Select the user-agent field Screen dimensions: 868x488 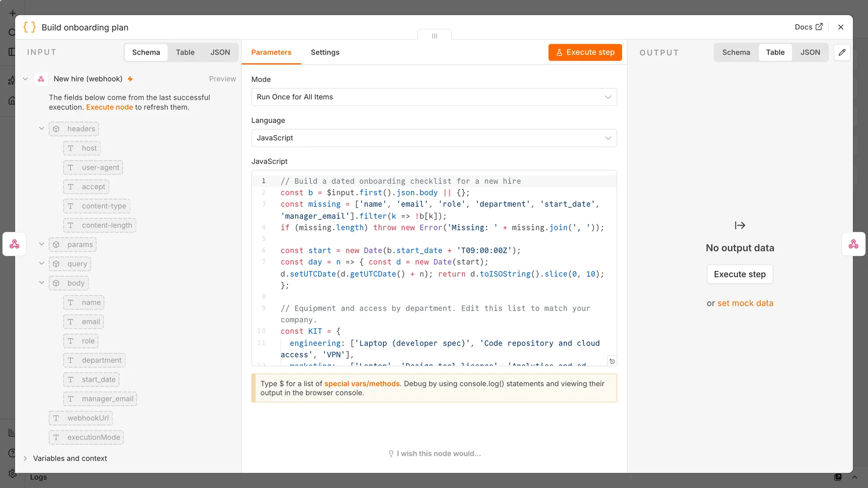pos(93,167)
